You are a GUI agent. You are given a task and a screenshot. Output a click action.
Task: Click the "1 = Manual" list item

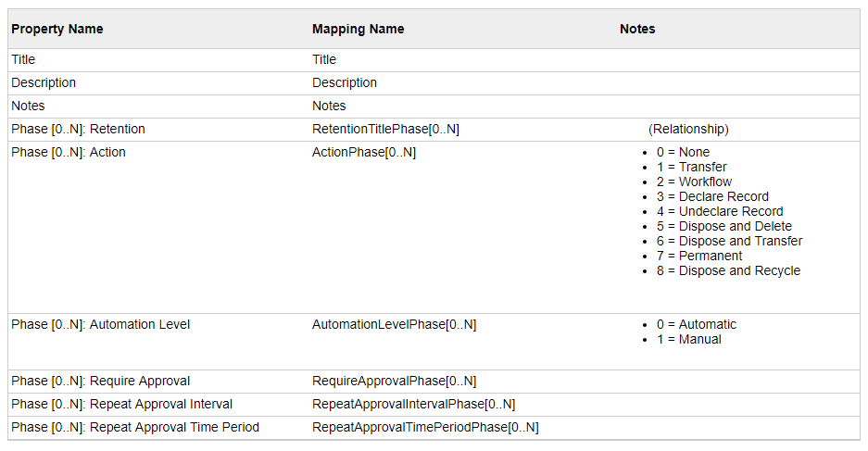pyautogui.click(x=688, y=339)
